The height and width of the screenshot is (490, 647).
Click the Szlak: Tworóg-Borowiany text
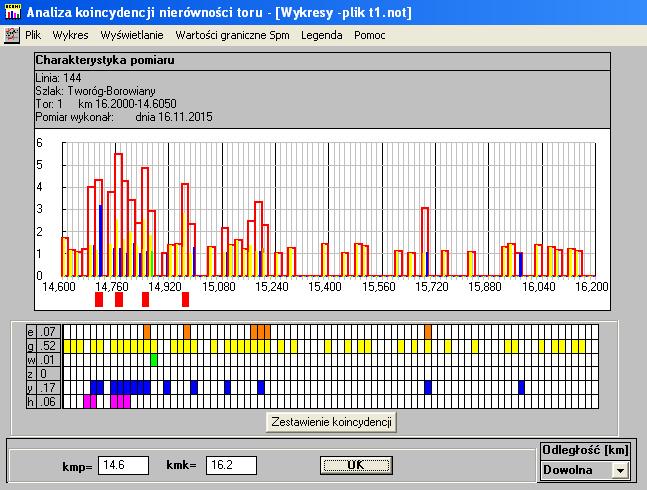(x=95, y=91)
